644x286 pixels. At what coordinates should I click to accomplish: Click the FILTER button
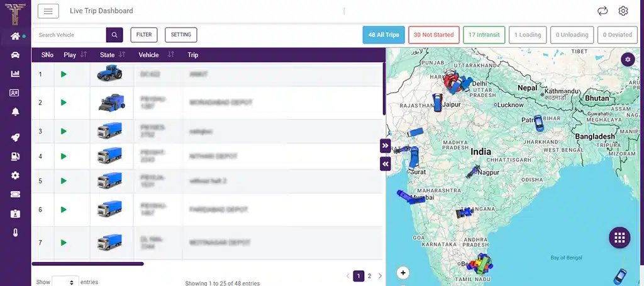coord(144,35)
